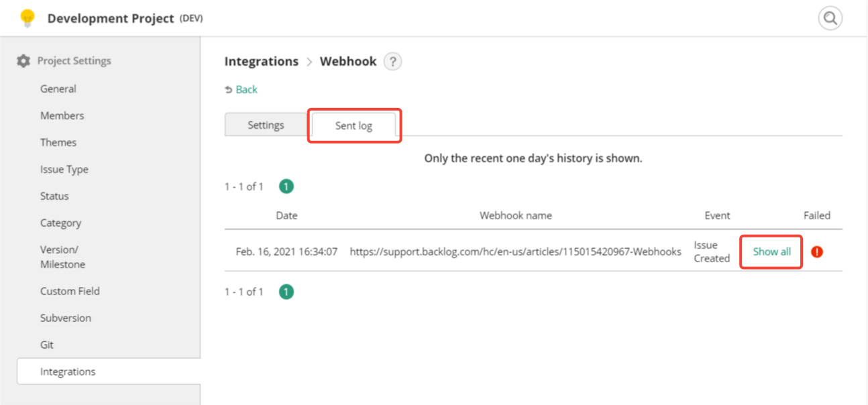Click the Project Settings heading
Screen dimensions: 868x405
[74, 61]
